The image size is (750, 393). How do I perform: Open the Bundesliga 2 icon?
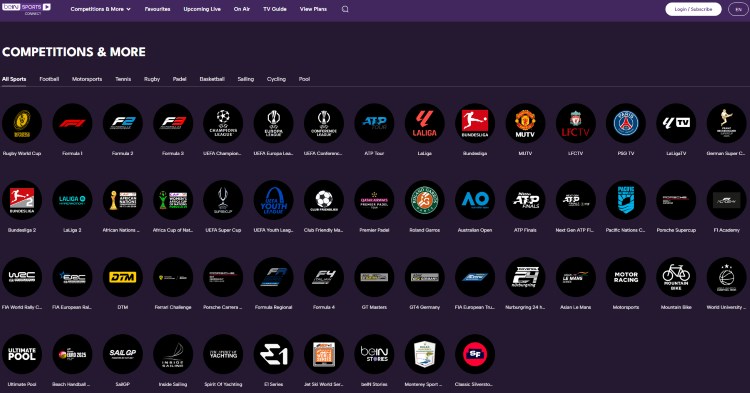22,200
